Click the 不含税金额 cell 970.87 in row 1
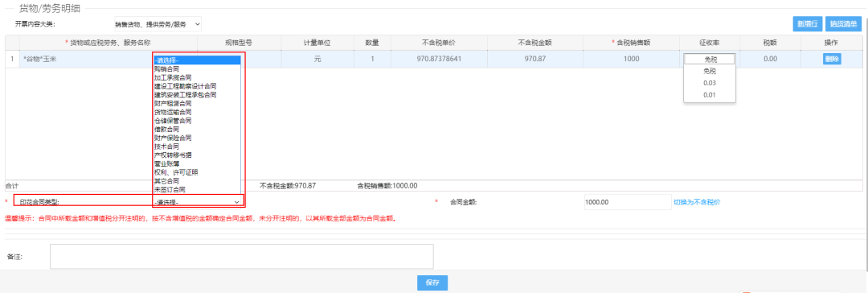The width and height of the screenshot is (868, 293). pos(535,59)
